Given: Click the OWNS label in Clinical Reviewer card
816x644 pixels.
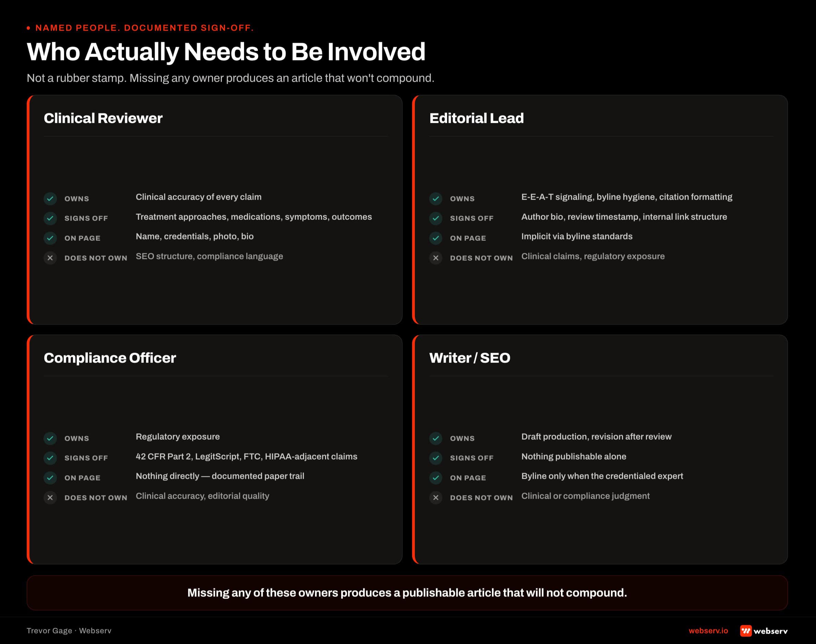Looking at the screenshot, I should click(x=76, y=199).
